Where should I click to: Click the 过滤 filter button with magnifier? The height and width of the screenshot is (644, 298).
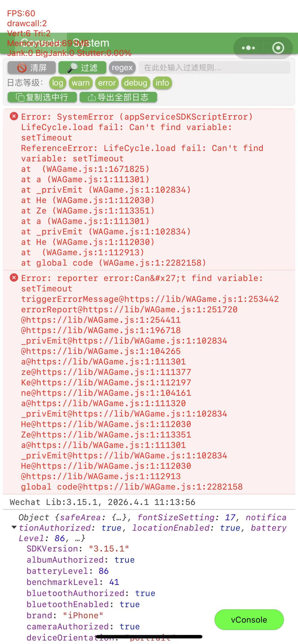pos(82,67)
